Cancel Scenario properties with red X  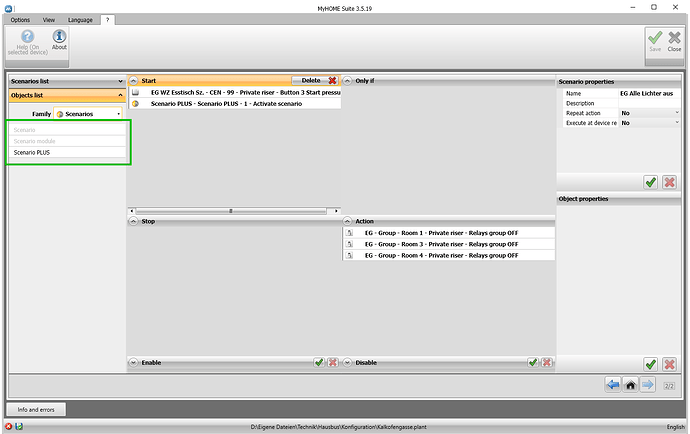coord(669,182)
